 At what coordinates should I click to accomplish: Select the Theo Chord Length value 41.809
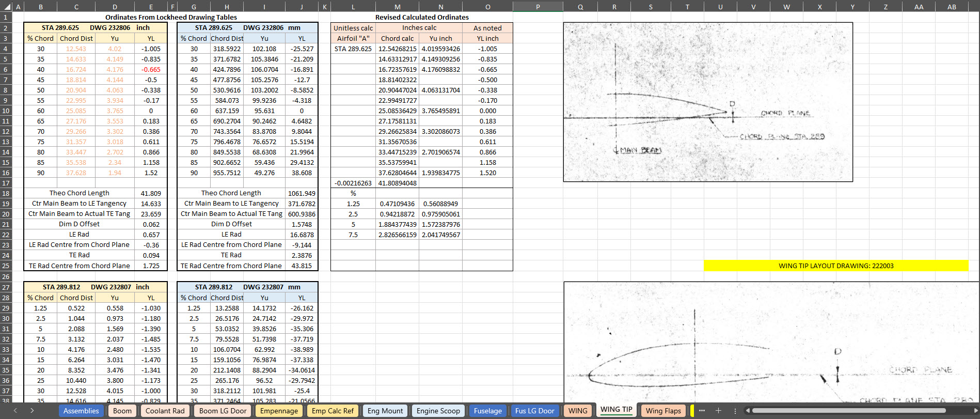click(x=151, y=193)
